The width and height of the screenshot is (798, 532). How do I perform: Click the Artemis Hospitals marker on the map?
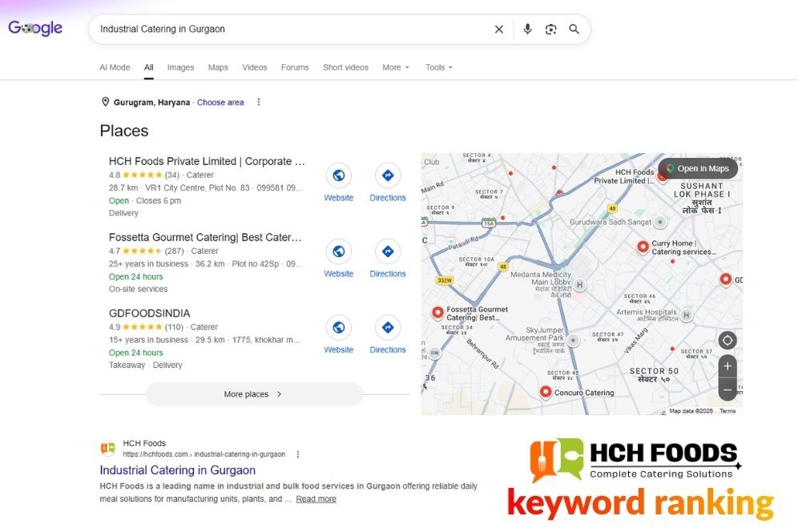[x=686, y=315]
